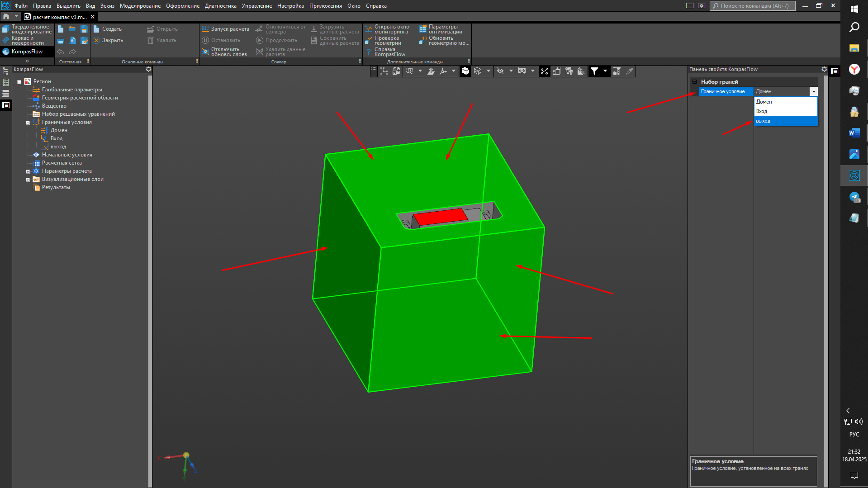Viewport: 868px width, 488px height.
Task: Click Справка KompasFlow help icon
Action: pyautogui.click(x=369, y=52)
